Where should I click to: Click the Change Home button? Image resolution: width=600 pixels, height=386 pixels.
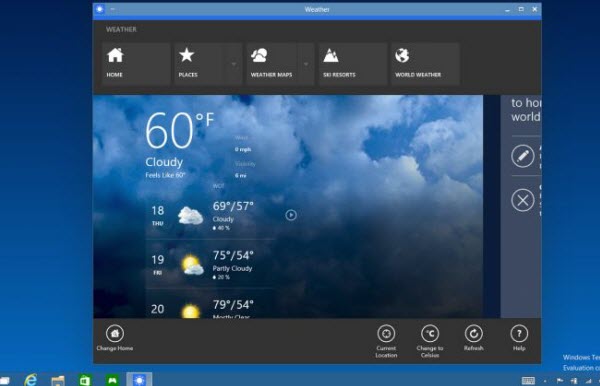pos(115,338)
